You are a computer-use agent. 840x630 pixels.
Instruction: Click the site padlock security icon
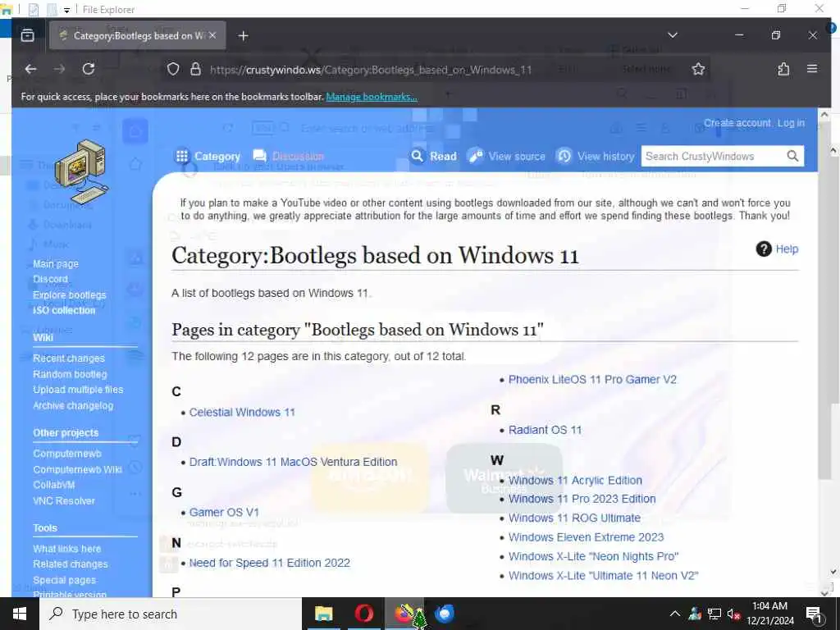coord(195,69)
